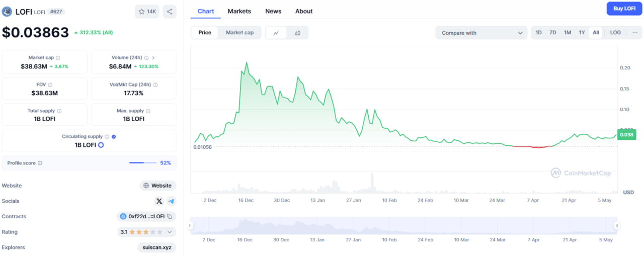Open the X (Twitter) social link
This screenshot has width=644, height=256.
pyautogui.click(x=159, y=201)
